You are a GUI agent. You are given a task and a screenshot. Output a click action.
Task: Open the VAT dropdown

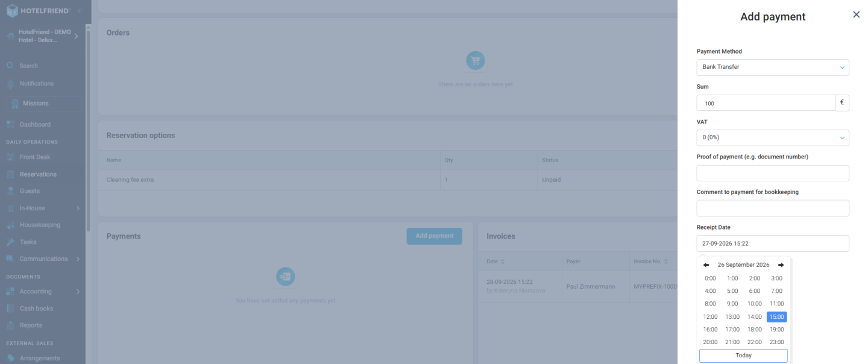click(773, 137)
